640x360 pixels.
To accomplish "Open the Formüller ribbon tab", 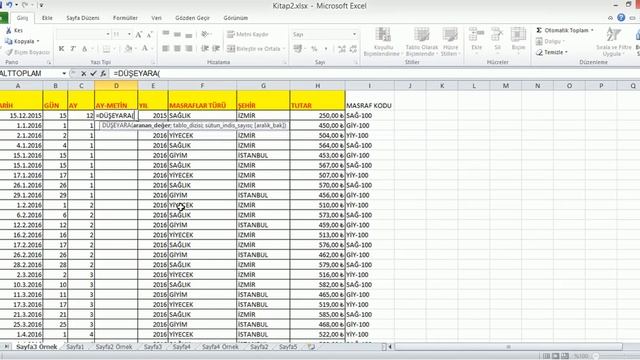I will tap(125, 18).
